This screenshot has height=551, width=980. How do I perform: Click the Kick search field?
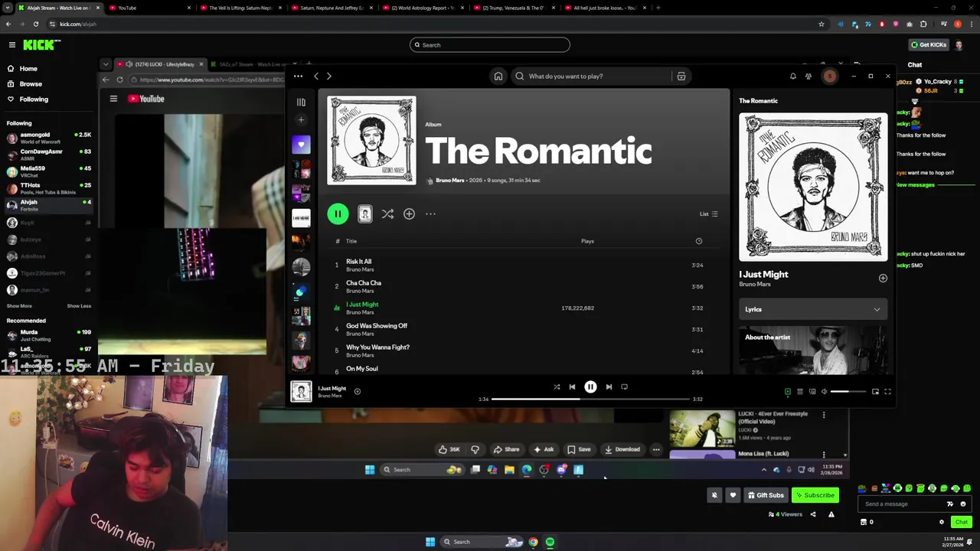[x=490, y=45]
